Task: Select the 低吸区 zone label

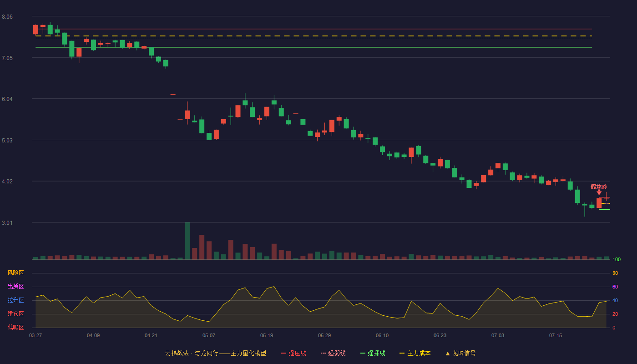Action: (15, 327)
